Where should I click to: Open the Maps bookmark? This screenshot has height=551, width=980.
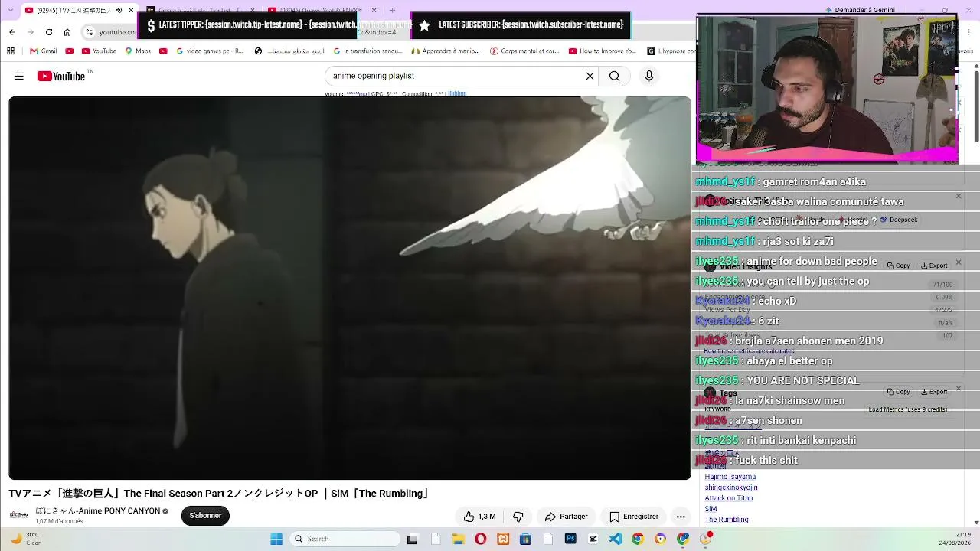point(138,51)
